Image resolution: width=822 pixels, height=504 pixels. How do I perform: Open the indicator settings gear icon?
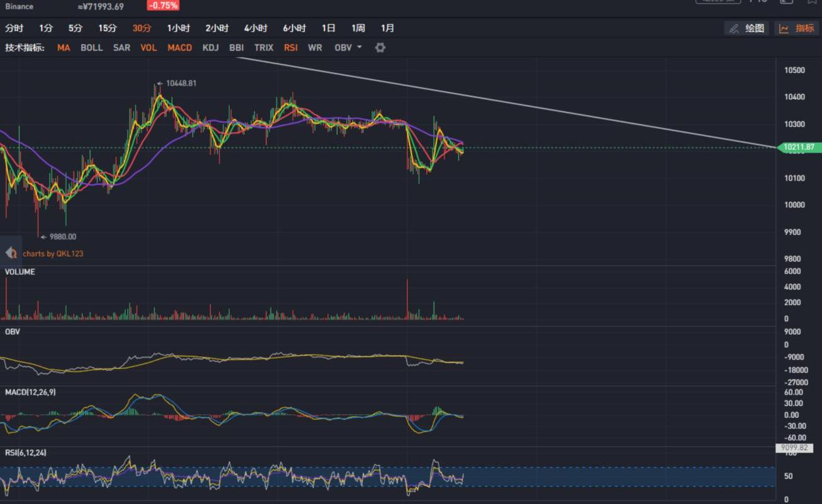click(380, 48)
